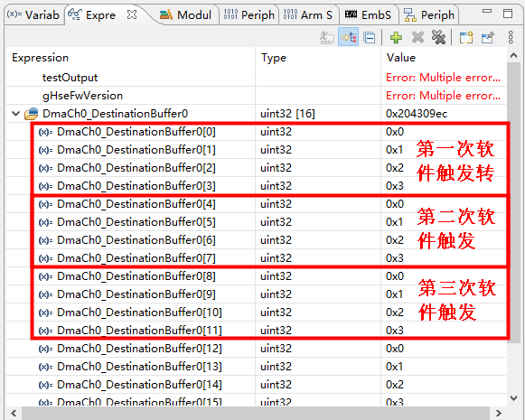
Task: Click the uint32 [16] type cell
Action: (287, 114)
